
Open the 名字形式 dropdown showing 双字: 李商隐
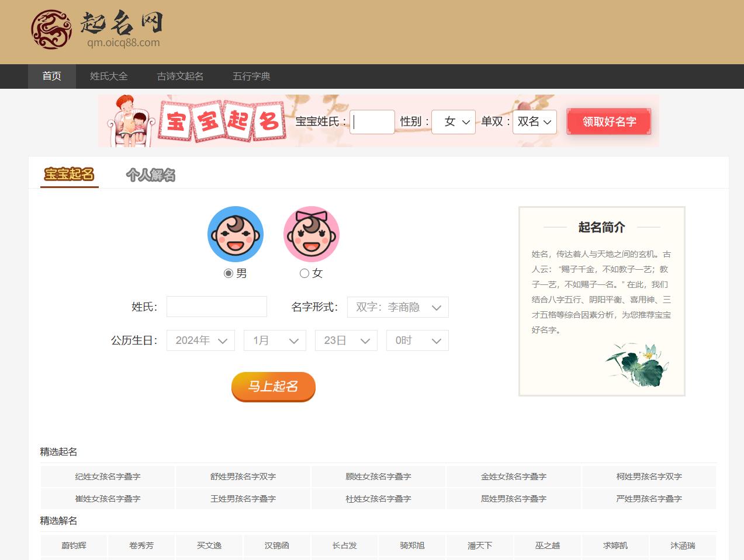pos(398,307)
